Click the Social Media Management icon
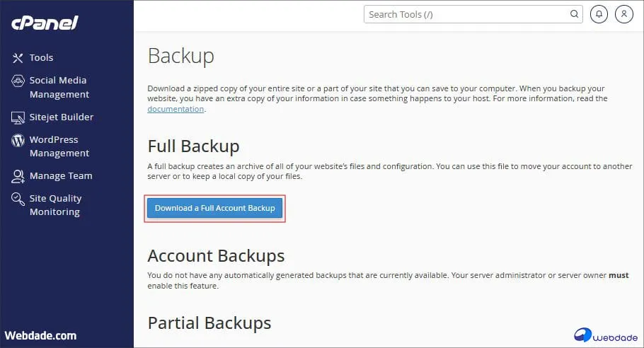The width and height of the screenshot is (644, 348). coord(18,81)
